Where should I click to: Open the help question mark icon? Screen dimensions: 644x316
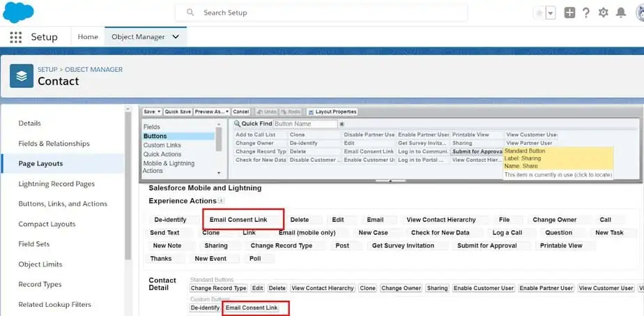586,13
